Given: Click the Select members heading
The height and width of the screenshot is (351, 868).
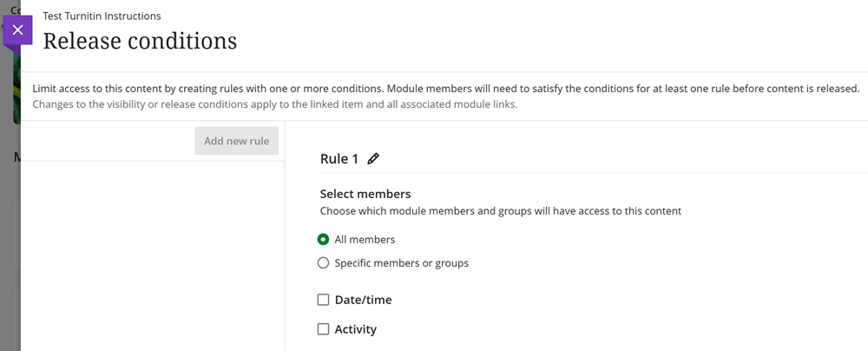Looking at the screenshot, I should 365,194.
